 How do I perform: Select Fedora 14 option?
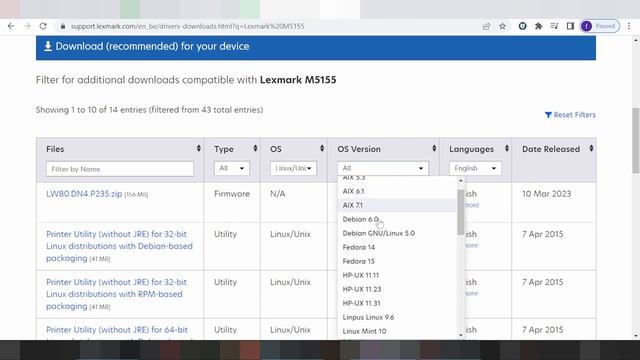397,247
